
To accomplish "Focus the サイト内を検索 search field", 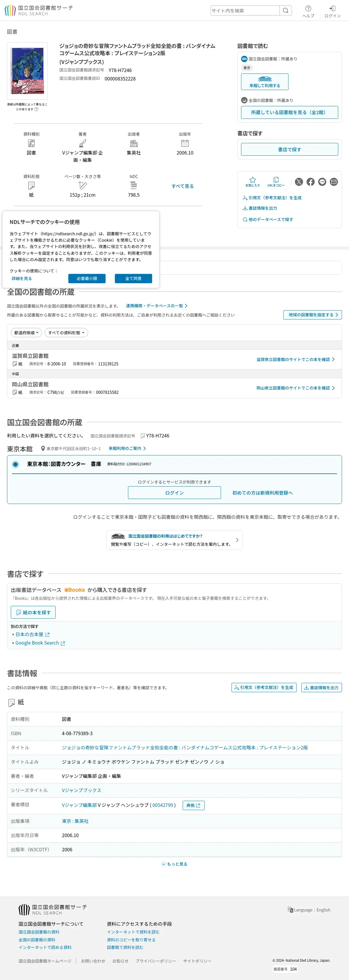I will pos(245,11).
